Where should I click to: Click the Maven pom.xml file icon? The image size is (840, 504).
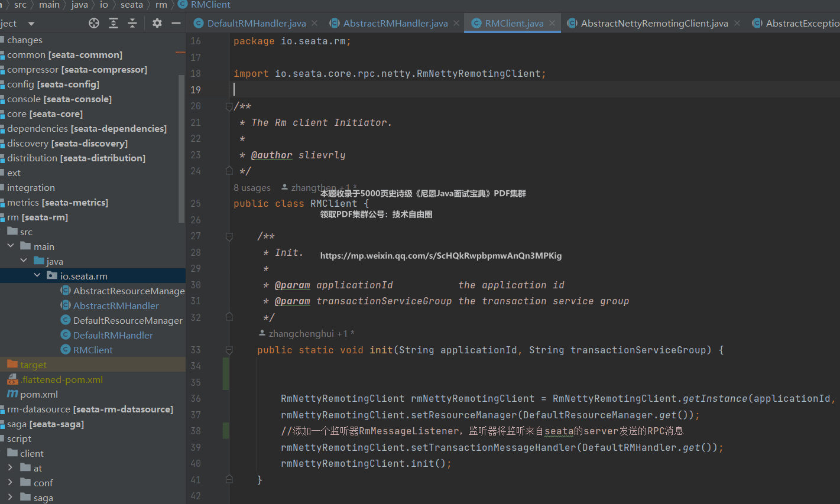click(x=12, y=394)
